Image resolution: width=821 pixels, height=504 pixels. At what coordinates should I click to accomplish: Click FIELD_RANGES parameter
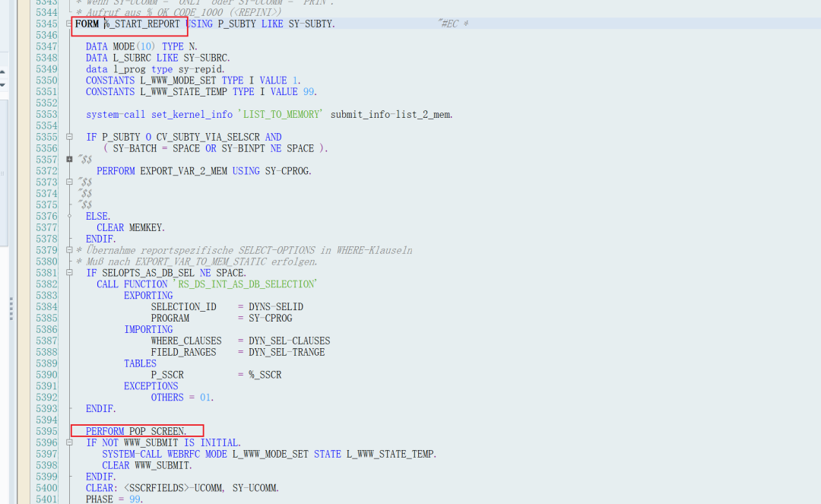tap(184, 352)
